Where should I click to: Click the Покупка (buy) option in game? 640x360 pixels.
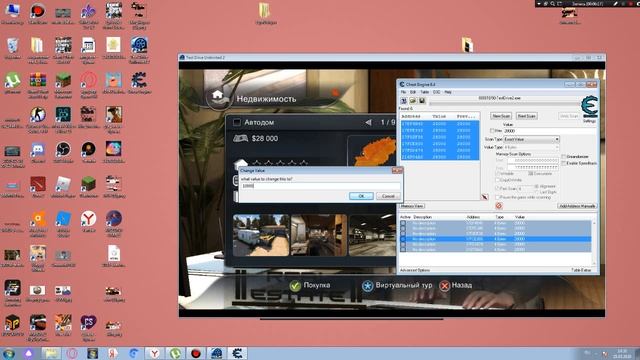[x=310, y=285]
